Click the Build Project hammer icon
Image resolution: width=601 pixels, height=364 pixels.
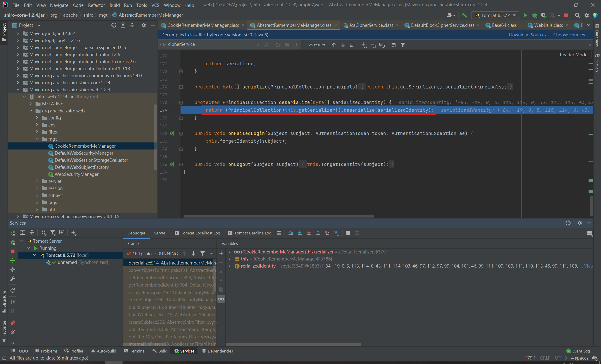tap(464, 15)
